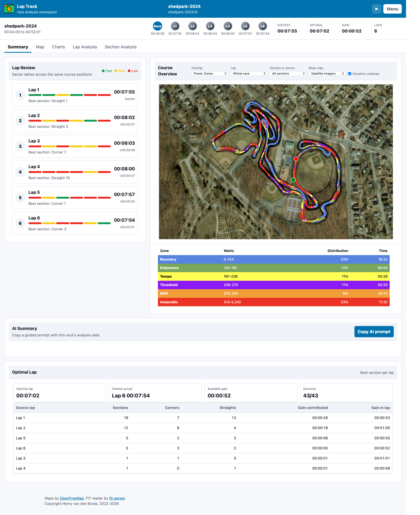
Task: Open the Section Analysis tab
Action: tap(121, 47)
